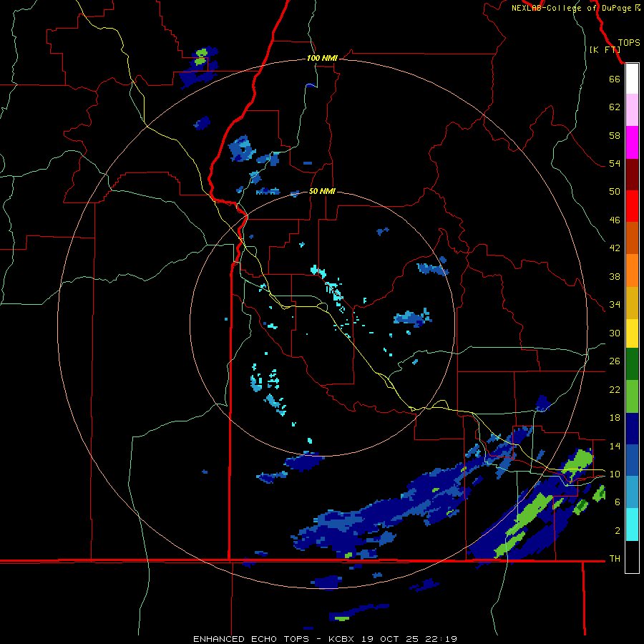Click the bright red legend band
The height and width of the screenshot is (644, 644).
[x=632, y=206]
